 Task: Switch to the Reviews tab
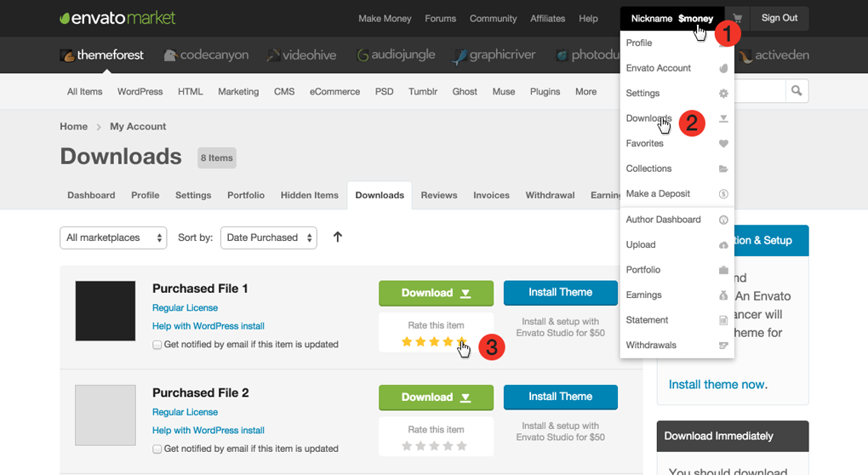click(439, 195)
